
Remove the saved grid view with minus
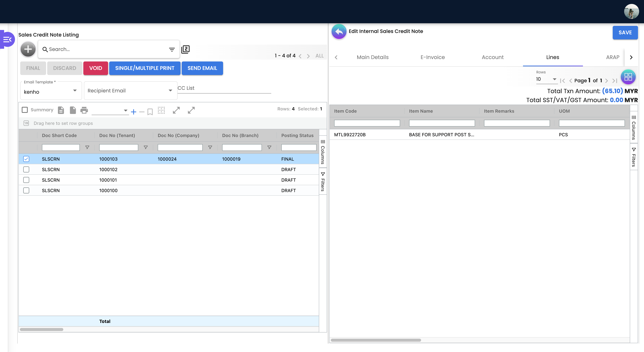(142, 112)
